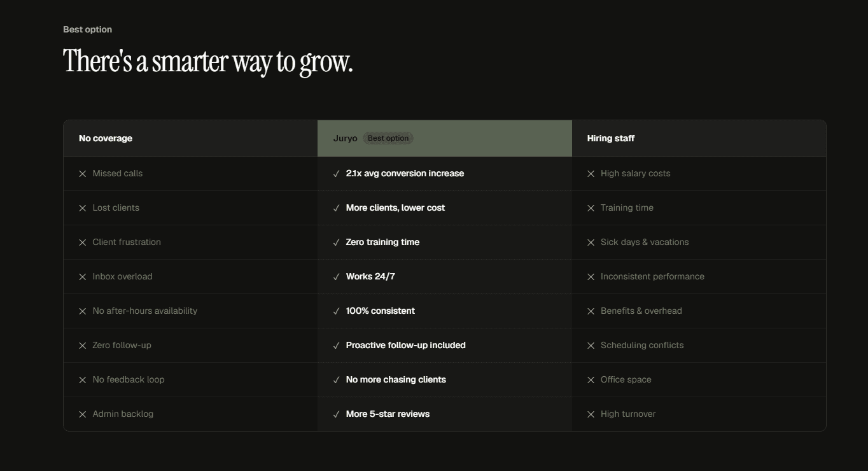
Task: Click the X icon beside Inbox overload
Action: tap(82, 277)
